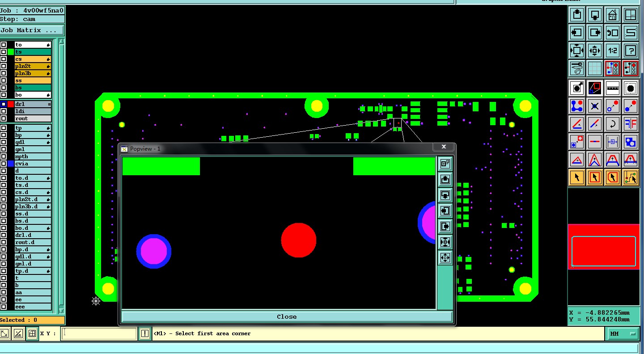Click the green color swatch of ts layer
This screenshot has height=354, width=644.
pos(11,52)
